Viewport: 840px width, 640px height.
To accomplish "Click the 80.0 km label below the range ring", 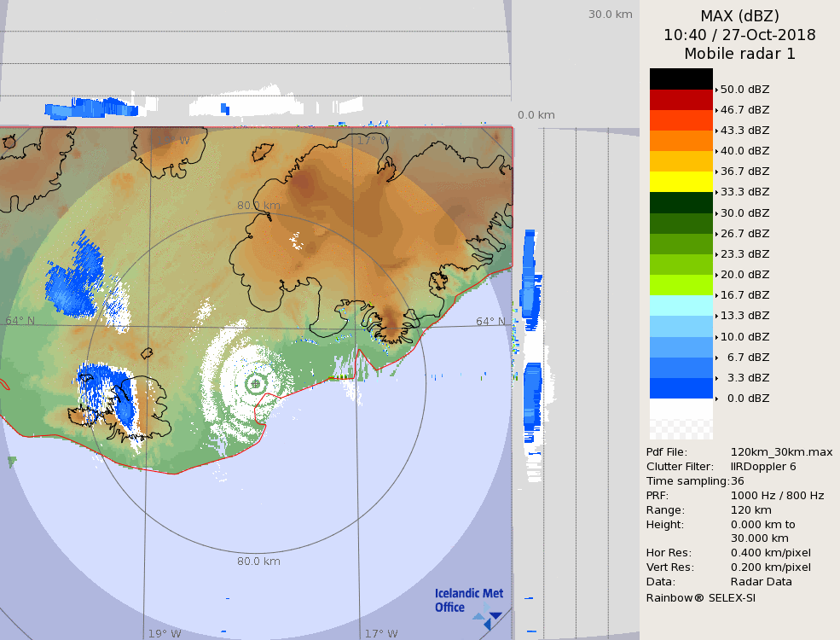I will (x=258, y=561).
